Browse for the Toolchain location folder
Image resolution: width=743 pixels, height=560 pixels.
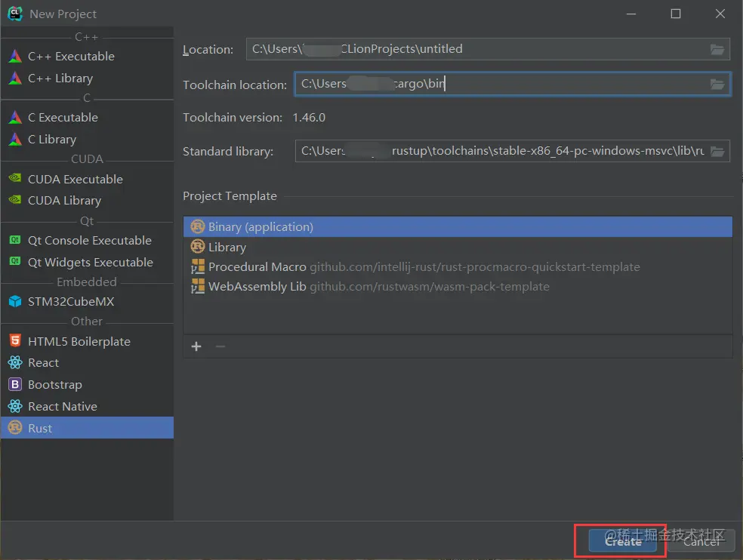[x=717, y=85]
